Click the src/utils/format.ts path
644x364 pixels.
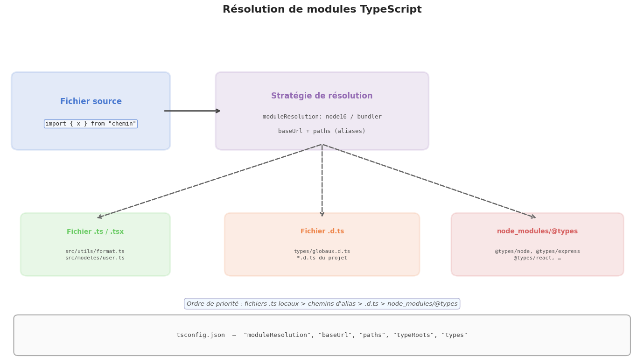point(95,252)
